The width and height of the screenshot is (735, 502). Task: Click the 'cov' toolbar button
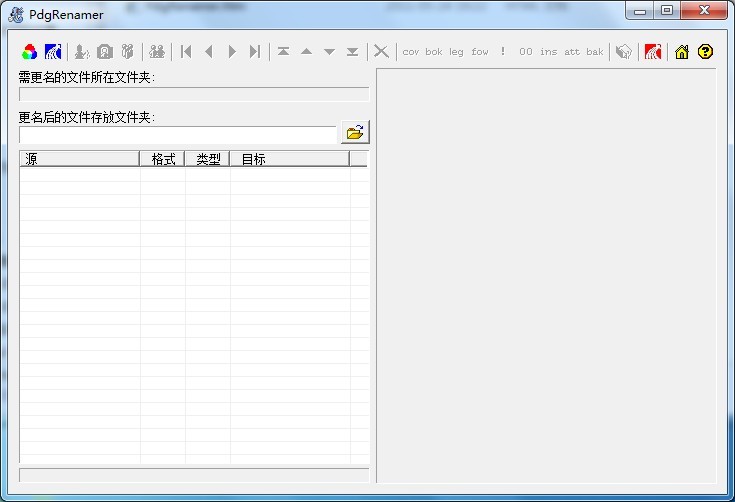(411, 52)
